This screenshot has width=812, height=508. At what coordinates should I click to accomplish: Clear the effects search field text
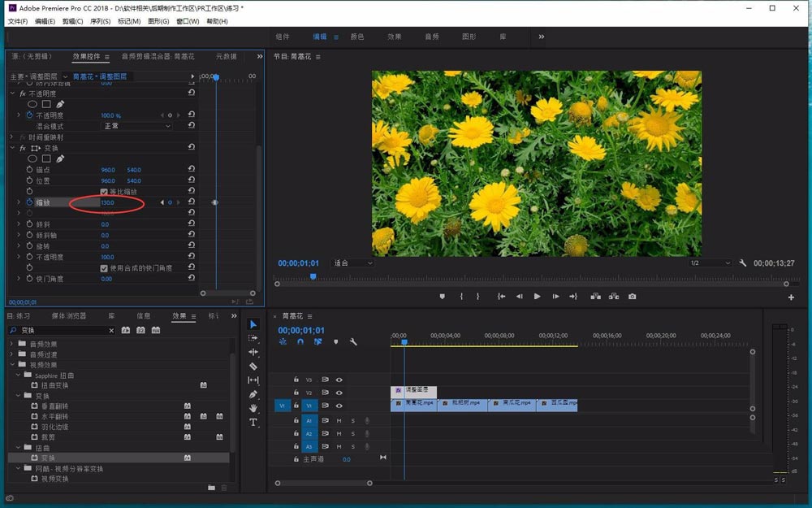pos(112,331)
